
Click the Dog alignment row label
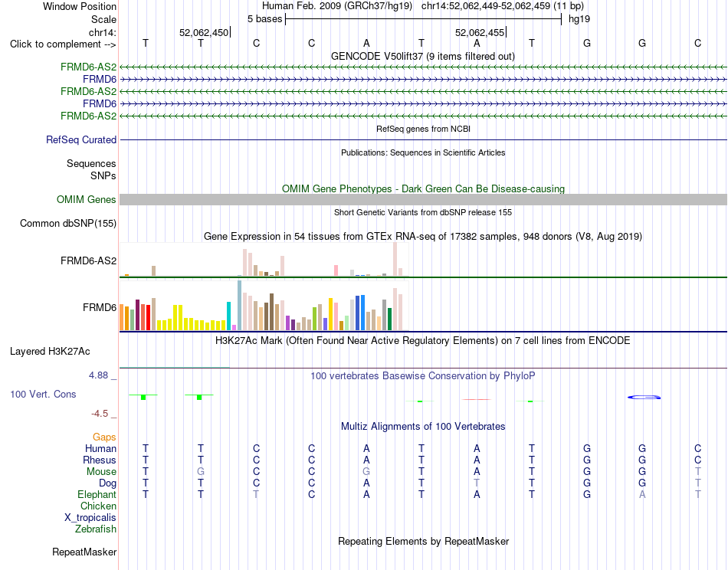tap(107, 483)
